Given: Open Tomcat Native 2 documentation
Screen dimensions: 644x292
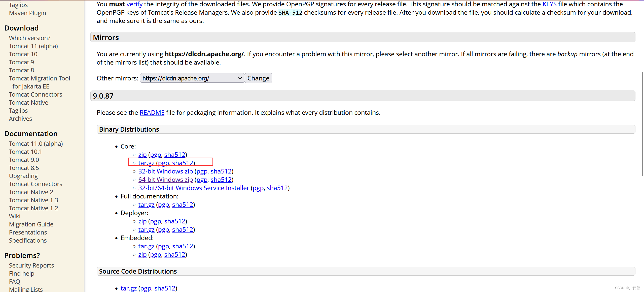Looking at the screenshot, I should 31,192.
